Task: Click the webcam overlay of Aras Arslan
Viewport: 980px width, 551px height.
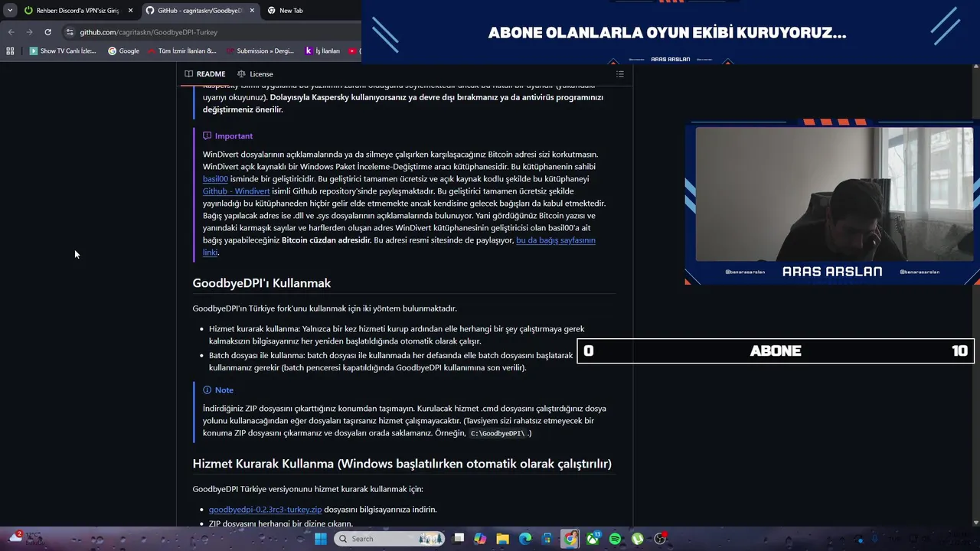Action: point(834,194)
